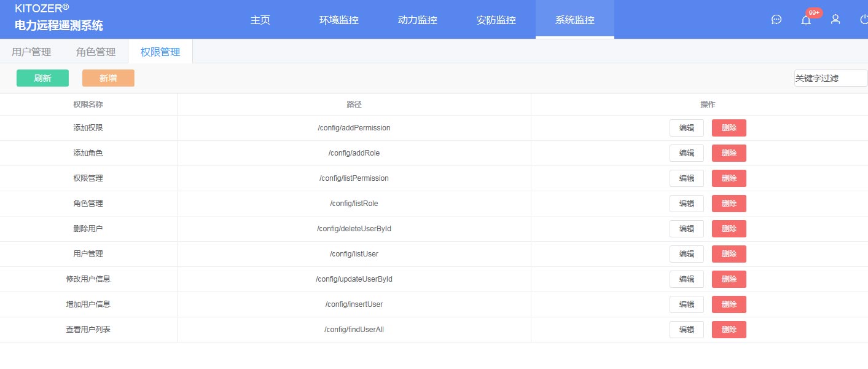Open the chat messages icon
The image size is (868, 369).
point(776,20)
